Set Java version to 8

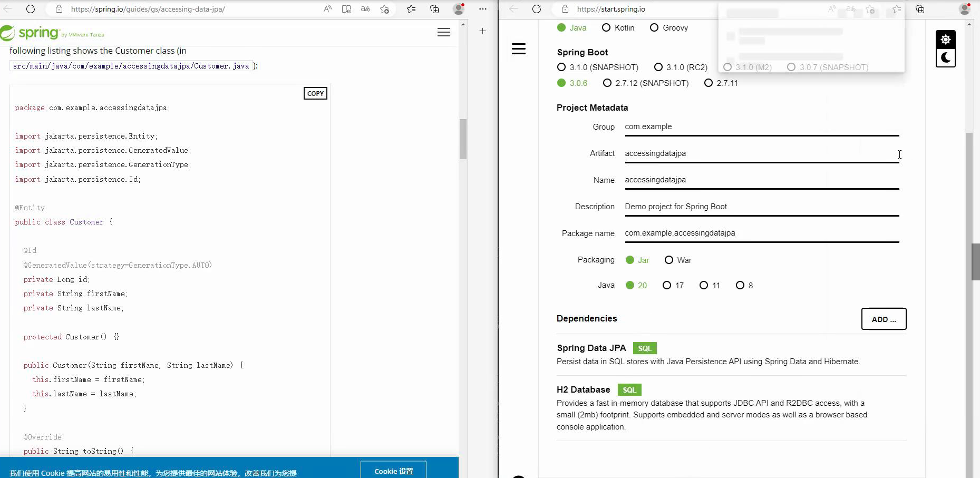coord(745,286)
